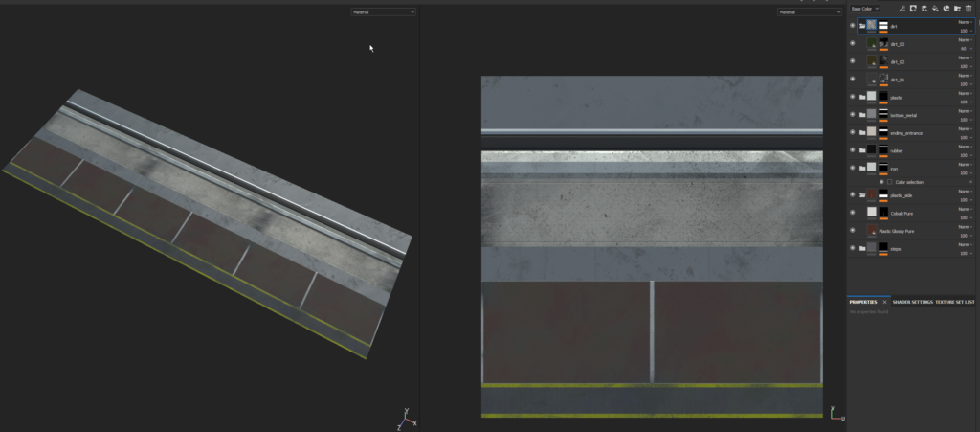Open opacity dropdown for iron group
This screenshot has width=980, height=432.
pyautogui.click(x=966, y=172)
